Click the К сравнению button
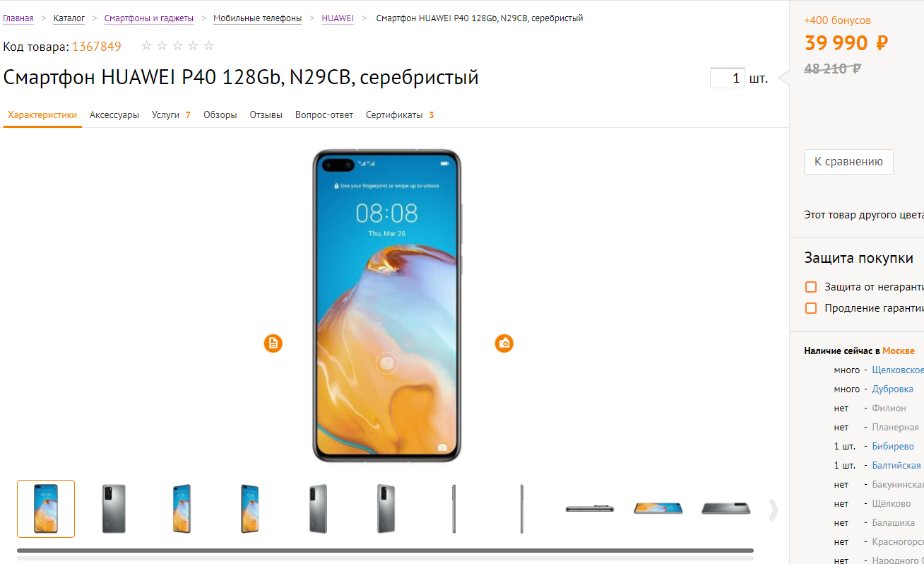Viewport: 924px width, 564px height. click(848, 162)
